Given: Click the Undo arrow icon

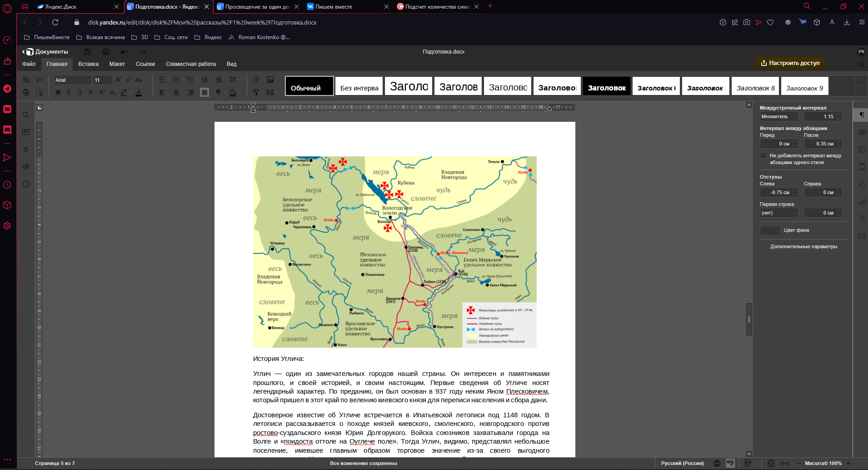Looking at the screenshot, I should tap(124, 52).
